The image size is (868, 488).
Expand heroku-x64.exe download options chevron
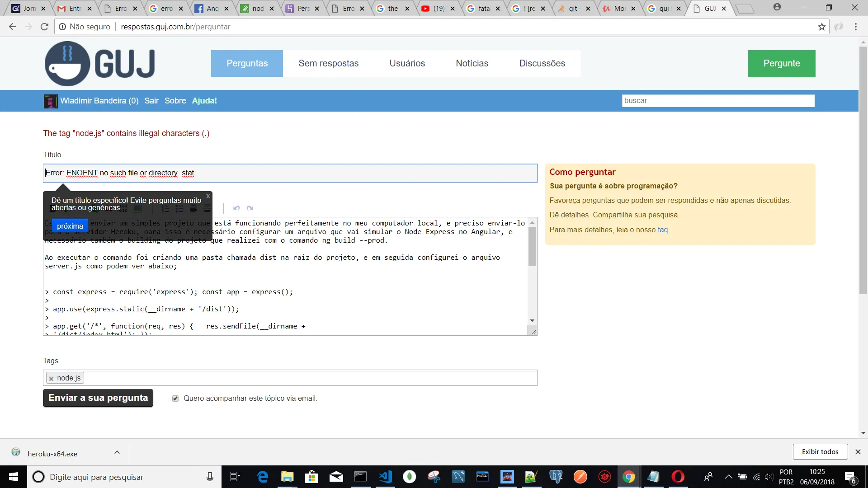(x=117, y=452)
